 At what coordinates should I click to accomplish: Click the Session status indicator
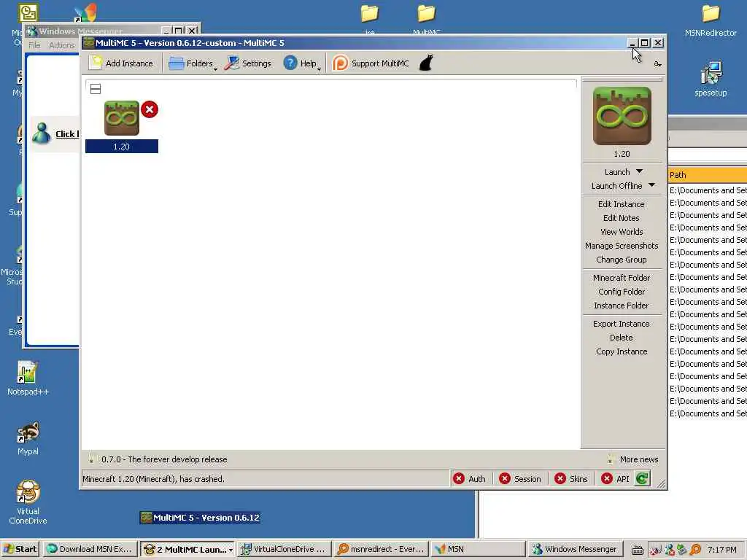tap(519, 479)
